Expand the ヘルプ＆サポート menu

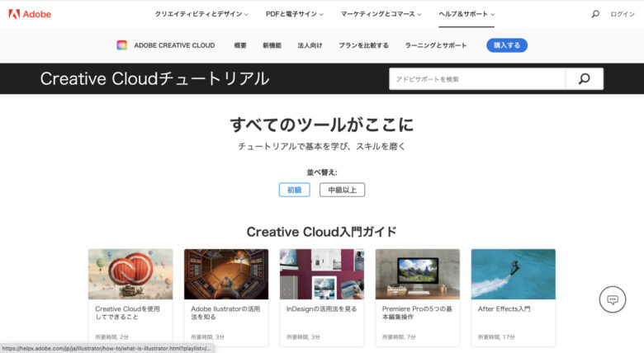point(466,14)
